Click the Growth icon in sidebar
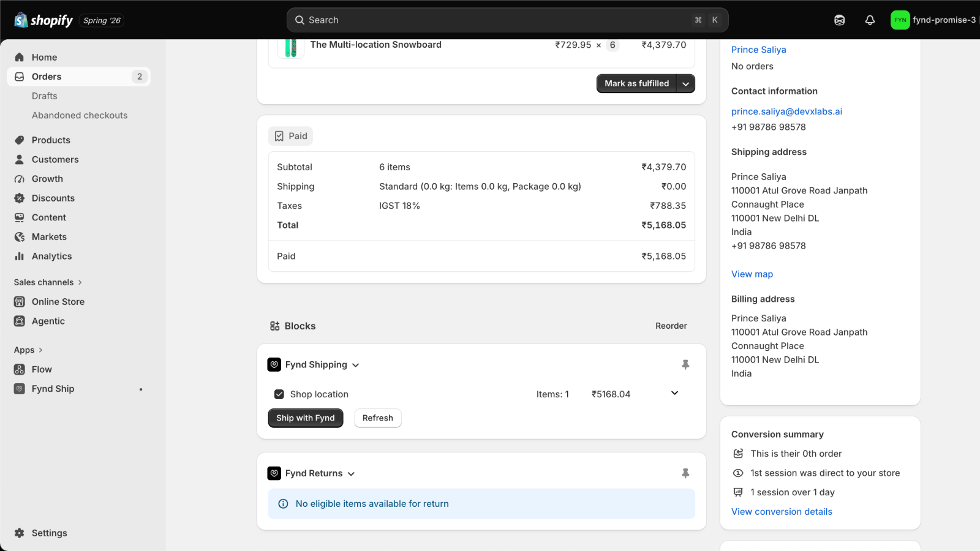Image resolution: width=980 pixels, height=551 pixels. tap(20, 179)
